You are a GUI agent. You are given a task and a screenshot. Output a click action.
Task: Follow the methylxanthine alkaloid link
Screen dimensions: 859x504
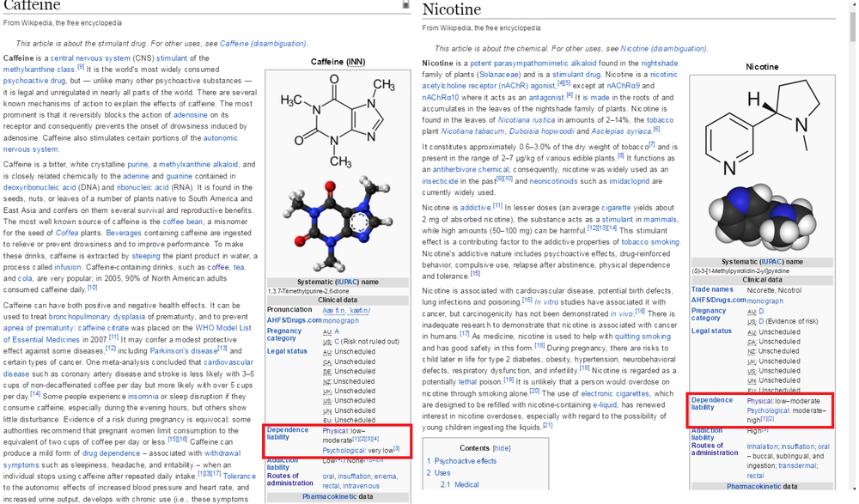(198, 164)
